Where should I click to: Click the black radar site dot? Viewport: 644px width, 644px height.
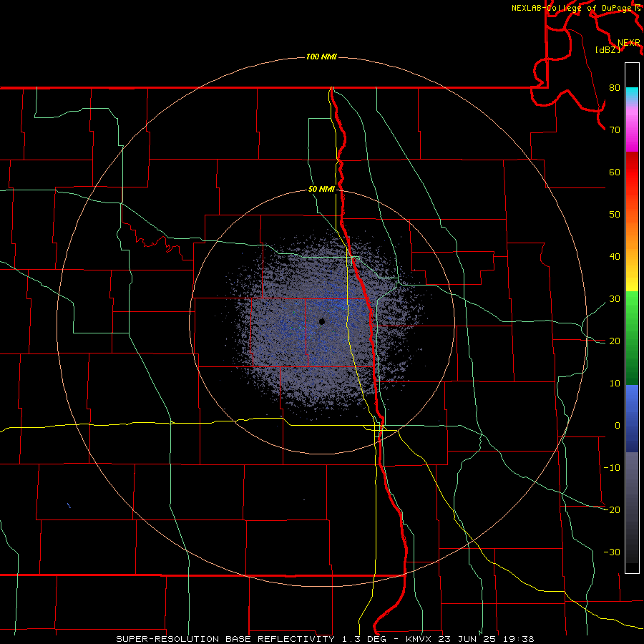tap(322, 321)
